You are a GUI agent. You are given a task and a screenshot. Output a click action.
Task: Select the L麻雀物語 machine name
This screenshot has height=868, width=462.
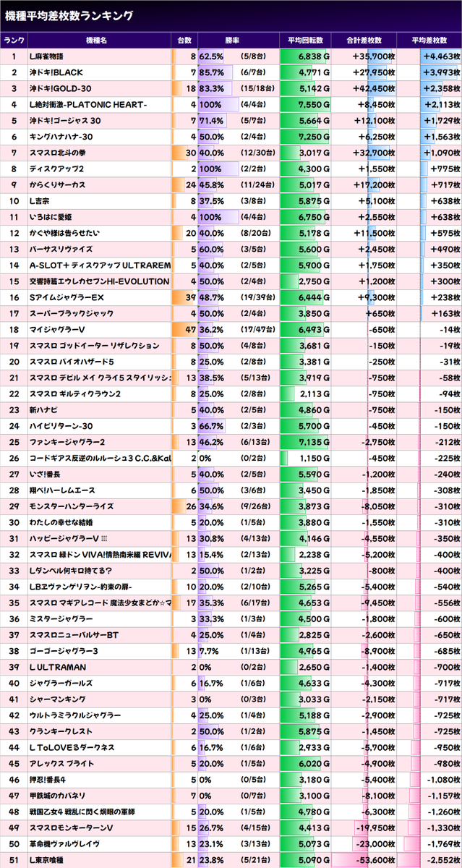point(47,56)
